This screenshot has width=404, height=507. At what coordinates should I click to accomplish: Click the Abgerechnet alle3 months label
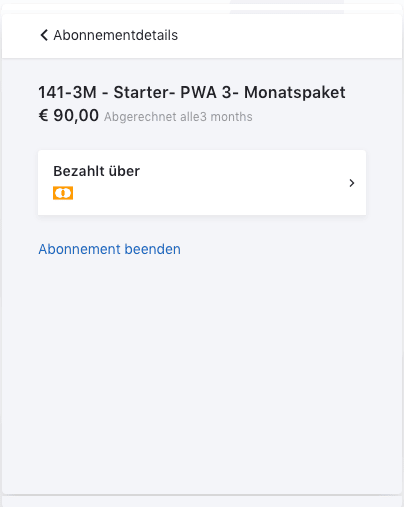click(x=178, y=117)
